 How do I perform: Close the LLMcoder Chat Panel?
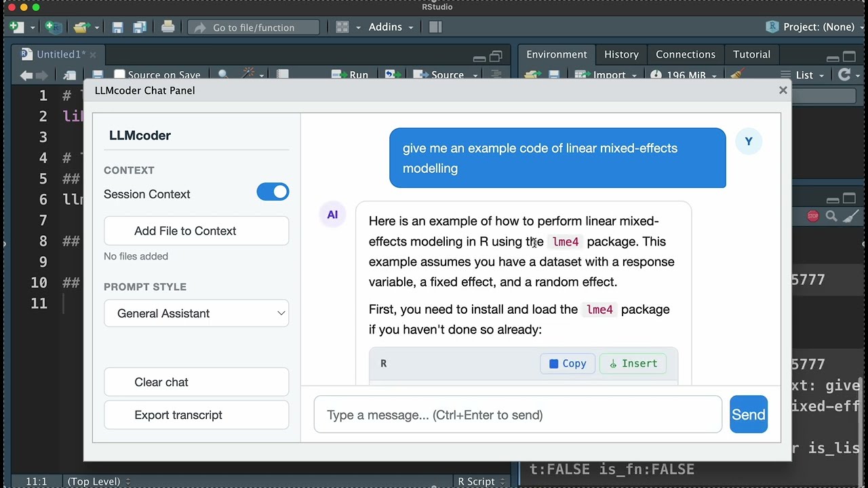coord(783,90)
